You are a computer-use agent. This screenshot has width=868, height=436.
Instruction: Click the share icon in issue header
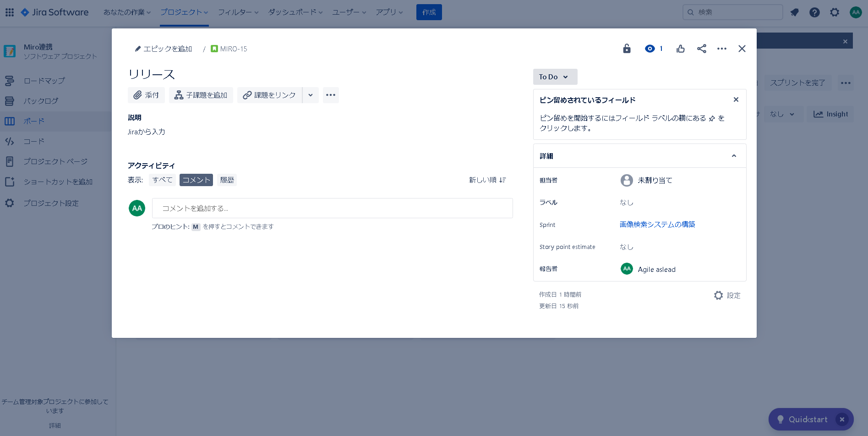(x=701, y=49)
